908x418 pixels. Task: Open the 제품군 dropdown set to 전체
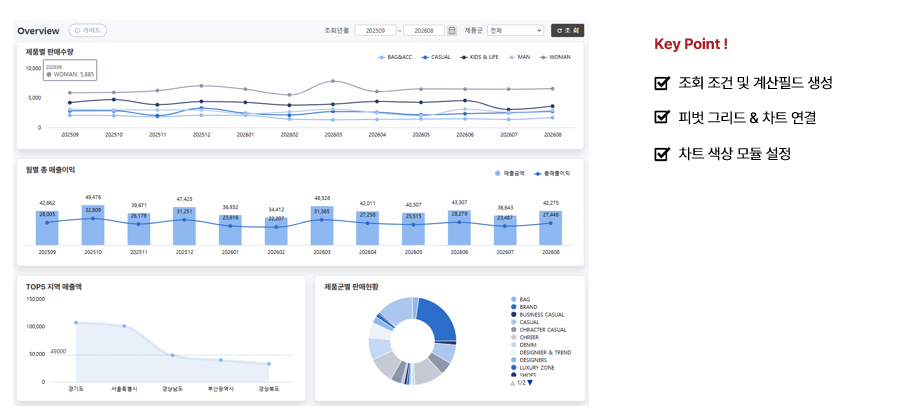point(516,30)
